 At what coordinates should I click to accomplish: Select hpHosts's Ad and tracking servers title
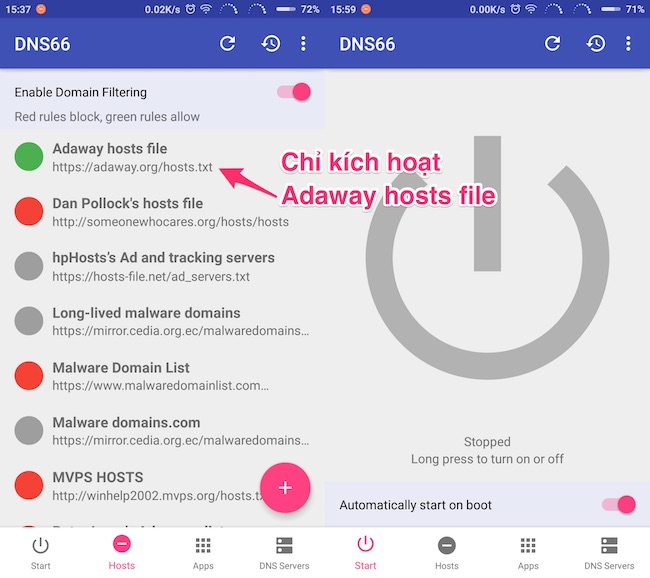[163, 257]
